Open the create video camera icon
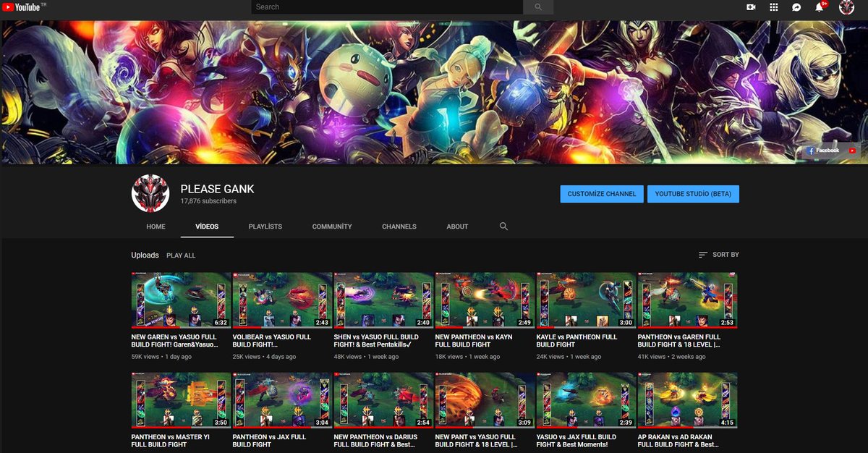 click(x=751, y=7)
